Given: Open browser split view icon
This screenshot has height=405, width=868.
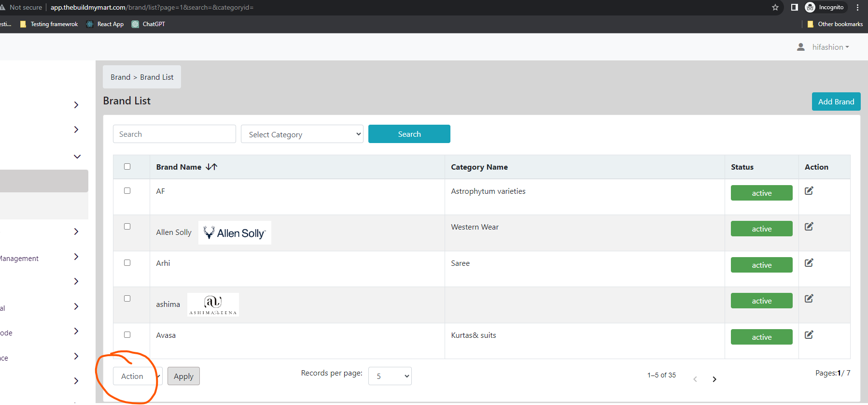Looking at the screenshot, I should point(794,7).
